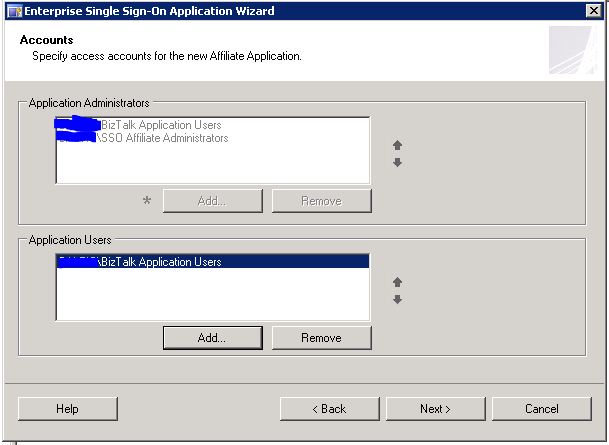Select BizTalk Application Users in Users list
Image resolution: width=609 pixels, height=445 pixels.
(x=212, y=262)
